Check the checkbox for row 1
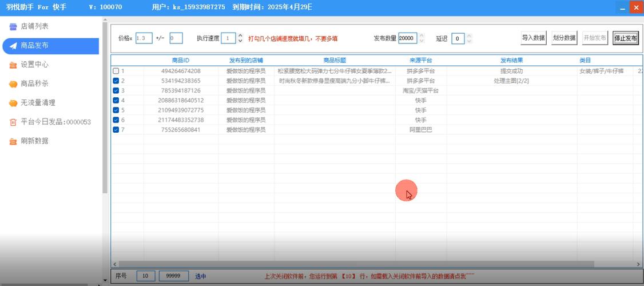This screenshot has height=286, width=644. point(116,71)
